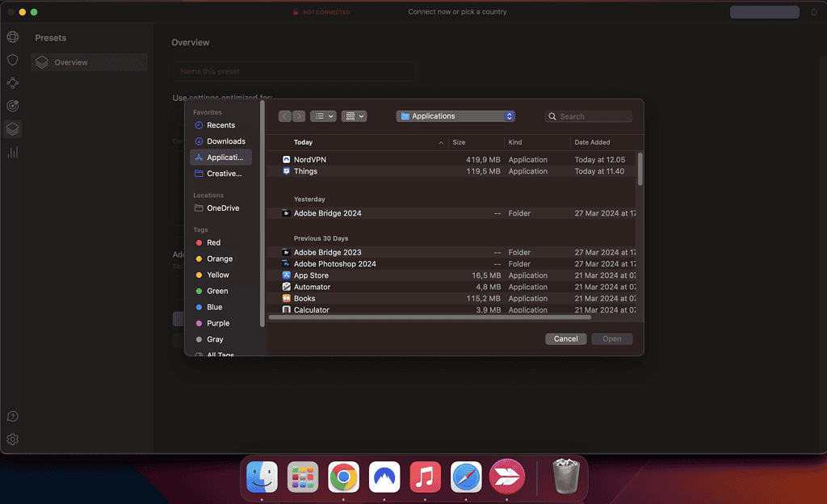Screen dimensions: 827x504
Task: Choose Recents in the Favorites sidebar
Action: coord(220,125)
